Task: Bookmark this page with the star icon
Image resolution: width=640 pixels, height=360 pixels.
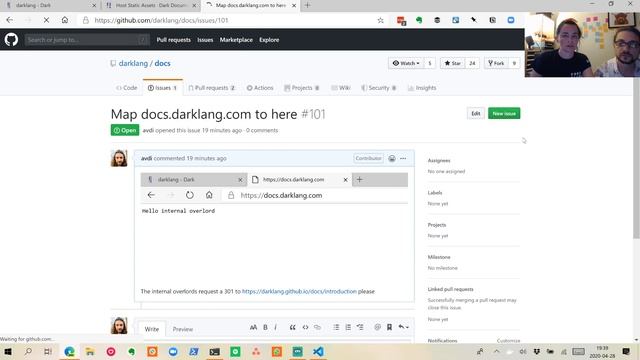Action: click(380, 20)
